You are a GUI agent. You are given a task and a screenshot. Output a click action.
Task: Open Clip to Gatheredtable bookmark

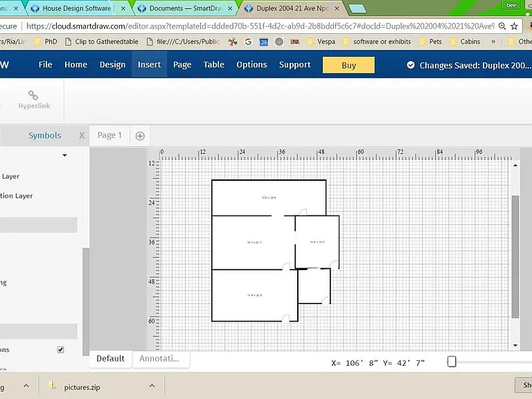[101, 42]
